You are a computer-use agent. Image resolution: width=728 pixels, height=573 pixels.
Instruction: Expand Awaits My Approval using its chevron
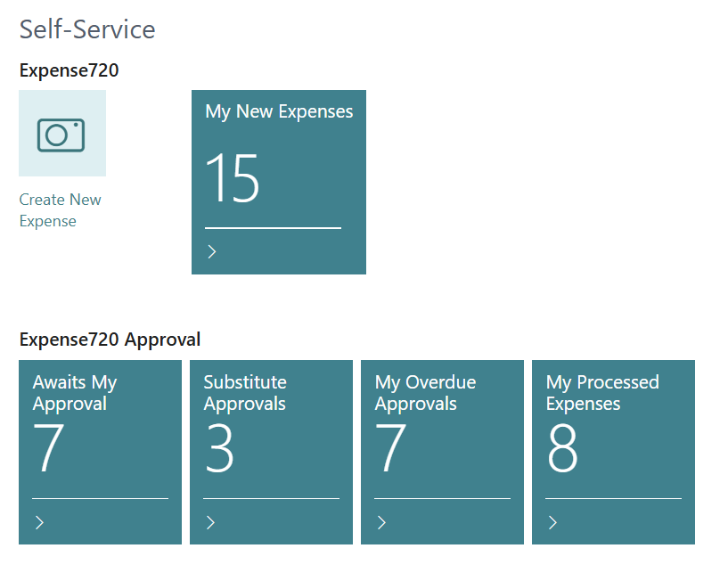(40, 522)
